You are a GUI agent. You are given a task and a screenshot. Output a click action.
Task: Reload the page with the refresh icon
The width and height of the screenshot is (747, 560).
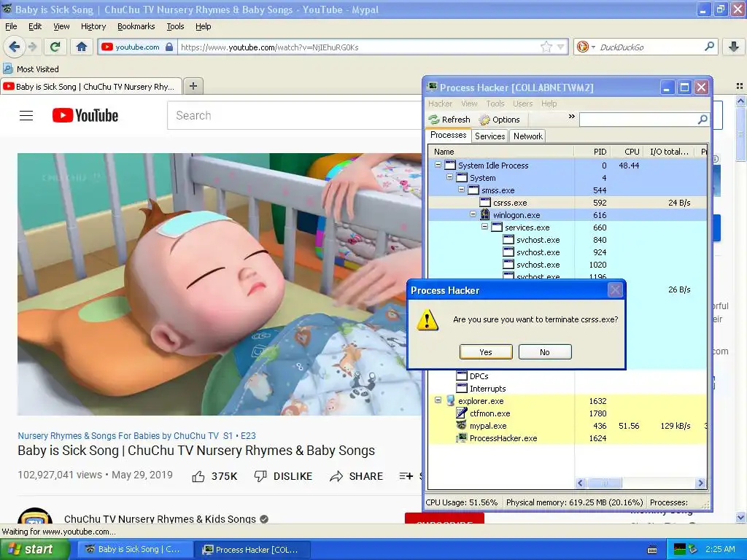click(x=55, y=47)
